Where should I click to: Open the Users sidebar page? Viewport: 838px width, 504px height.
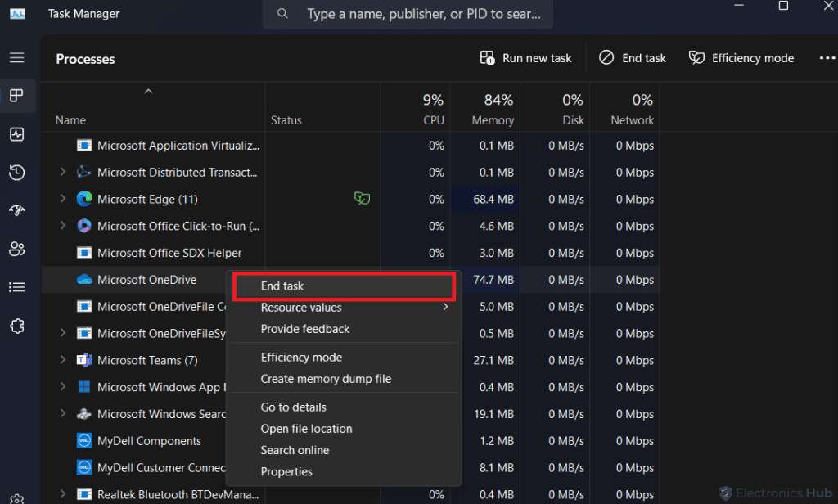pos(17,249)
